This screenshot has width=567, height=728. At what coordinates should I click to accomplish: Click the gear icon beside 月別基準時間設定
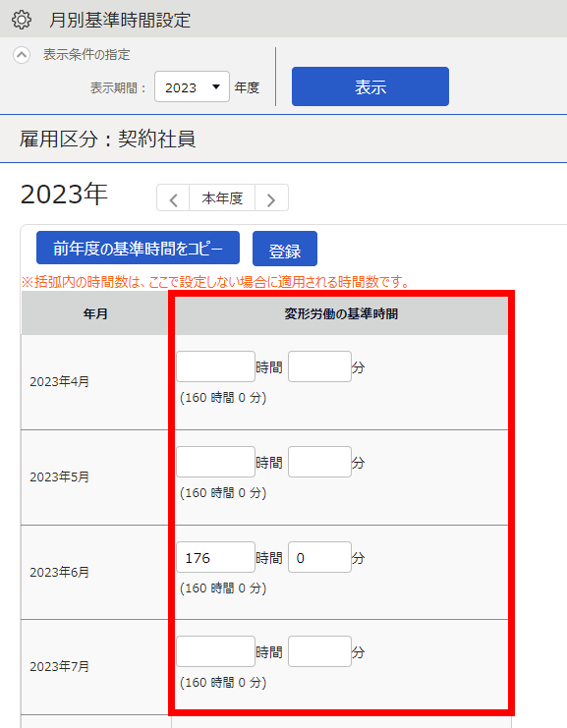point(22,20)
